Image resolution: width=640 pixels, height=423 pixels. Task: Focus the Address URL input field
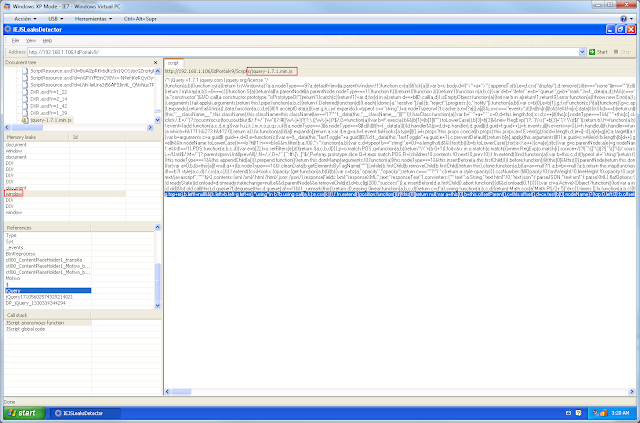[x=303, y=52]
